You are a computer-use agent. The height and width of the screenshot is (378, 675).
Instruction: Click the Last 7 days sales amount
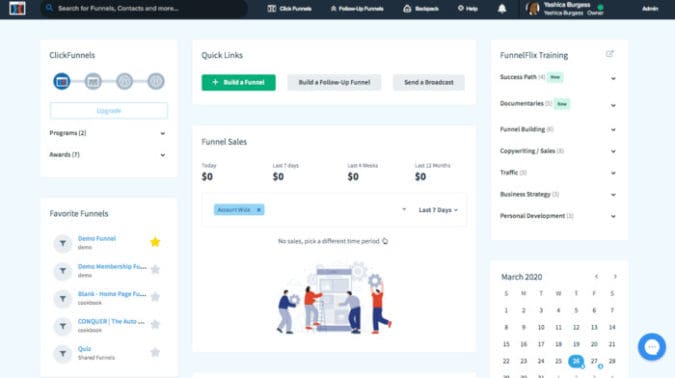point(278,177)
